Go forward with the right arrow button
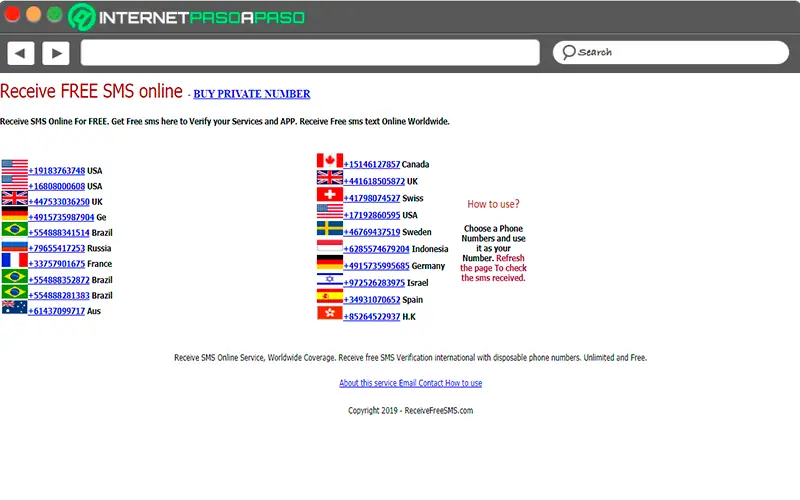Image resolution: width=800 pixels, height=500 pixels. click(56, 53)
